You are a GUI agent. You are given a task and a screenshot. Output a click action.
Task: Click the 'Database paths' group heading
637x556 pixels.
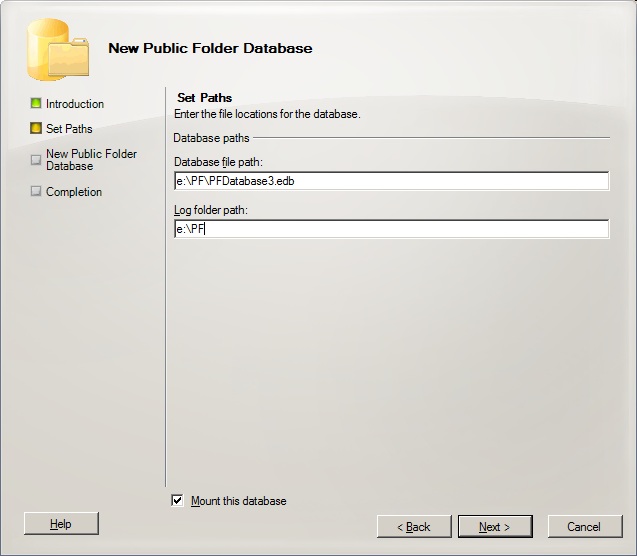click(x=211, y=138)
